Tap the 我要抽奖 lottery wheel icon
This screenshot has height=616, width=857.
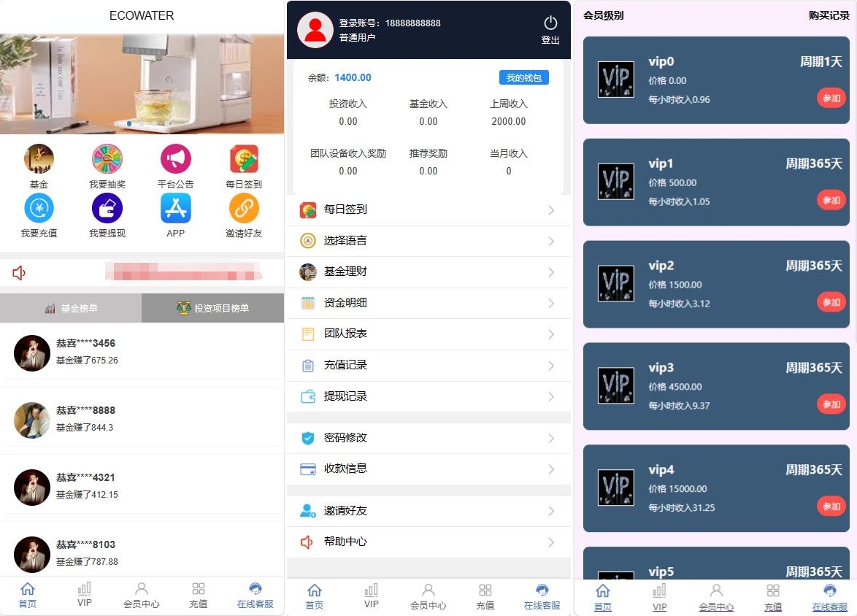pos(107,159)
